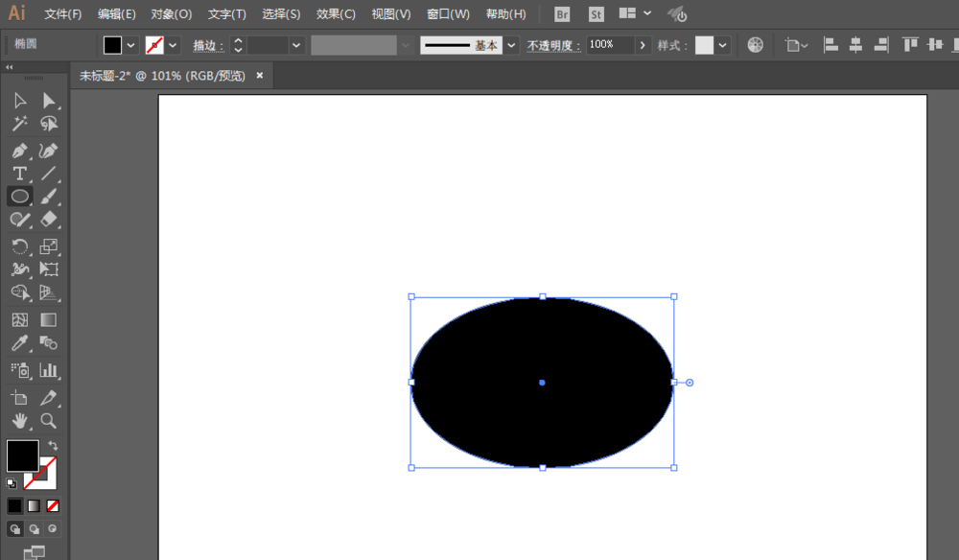This screenshot has width=959, height=560.
Task: Choose the Paintbrush tool
Action: [48, 196]
